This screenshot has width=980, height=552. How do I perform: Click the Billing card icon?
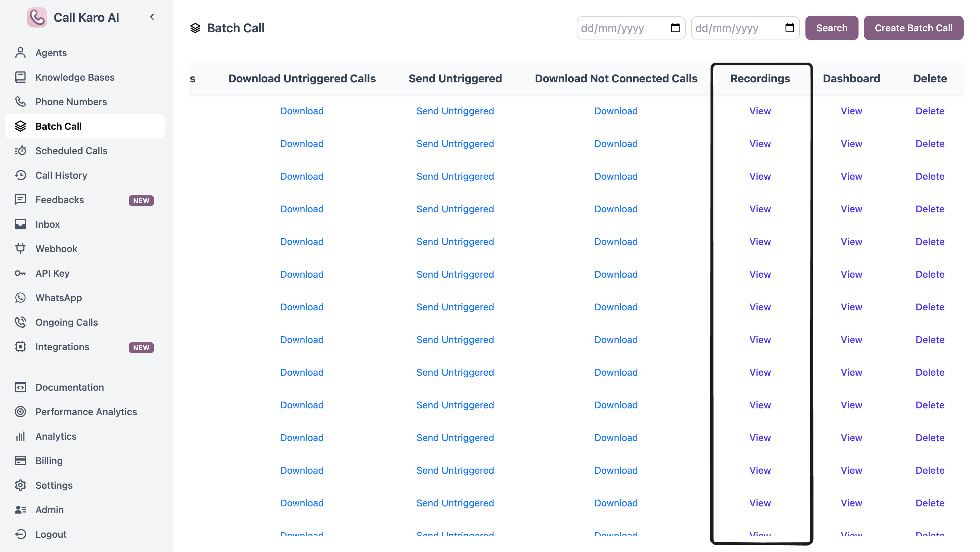click(x=20, y=461)
